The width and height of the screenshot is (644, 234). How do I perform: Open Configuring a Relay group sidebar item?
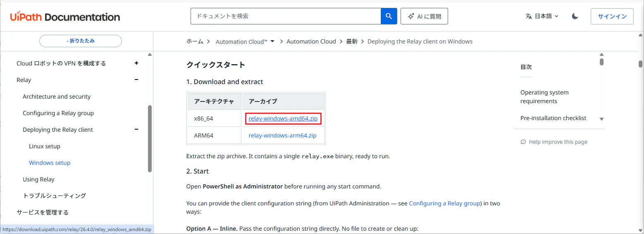(58, 113)
